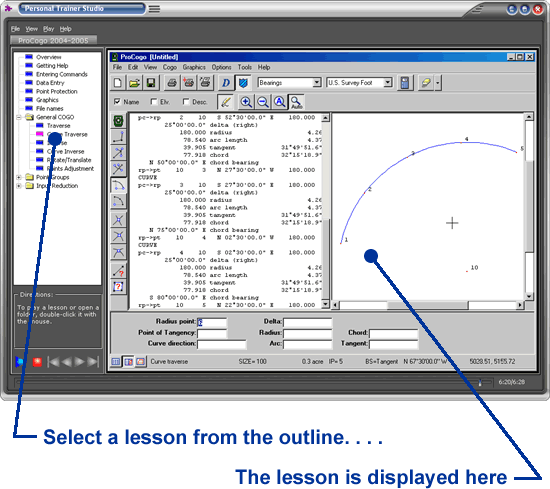Viewport: 550px width, 489px height.
Task: Click the Curve direction input field
Action: (x=221, y=344)
